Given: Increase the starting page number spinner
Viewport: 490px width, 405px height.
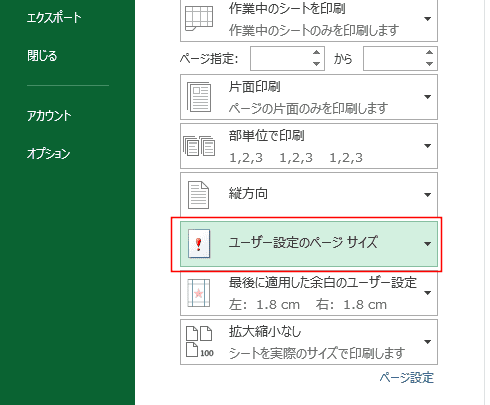Looking at the screenshot, I should (x=317, y=52).
